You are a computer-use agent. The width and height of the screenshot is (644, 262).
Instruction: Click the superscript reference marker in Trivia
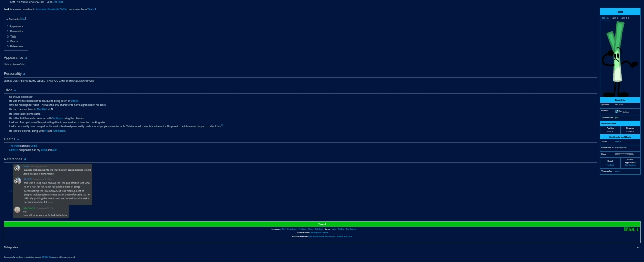(222, 125)
